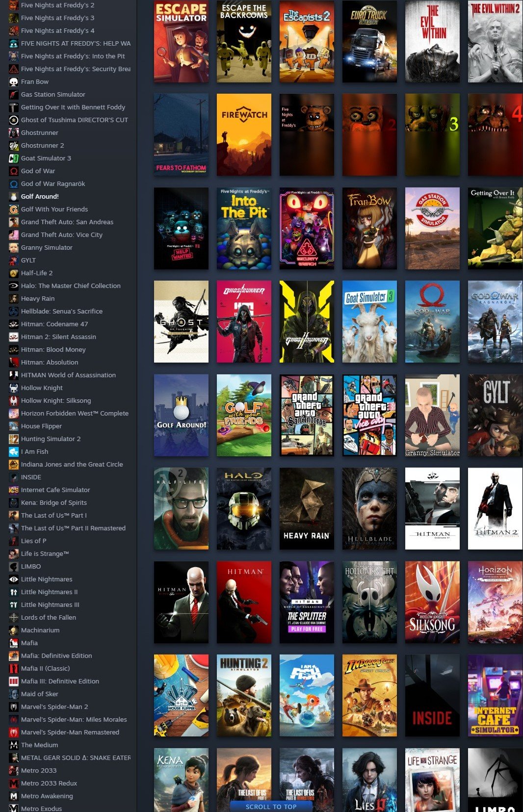Screen dimensions: 523x812
Task: Select Metro 2033 Redux in the sidebar
Action: tap(49, 784)
